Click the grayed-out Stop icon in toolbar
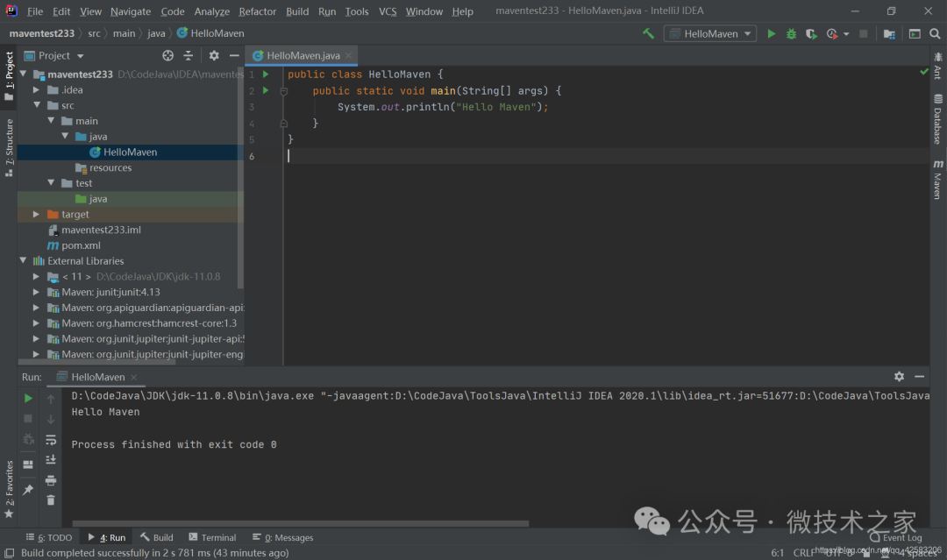The image size is (947, 560). pos(864,34)
